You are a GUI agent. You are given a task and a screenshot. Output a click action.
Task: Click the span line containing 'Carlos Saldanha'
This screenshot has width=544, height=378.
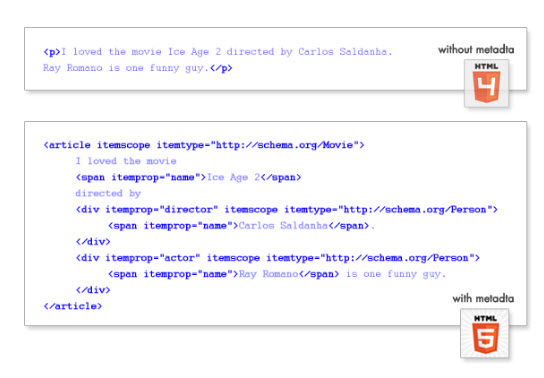(241, 226)
